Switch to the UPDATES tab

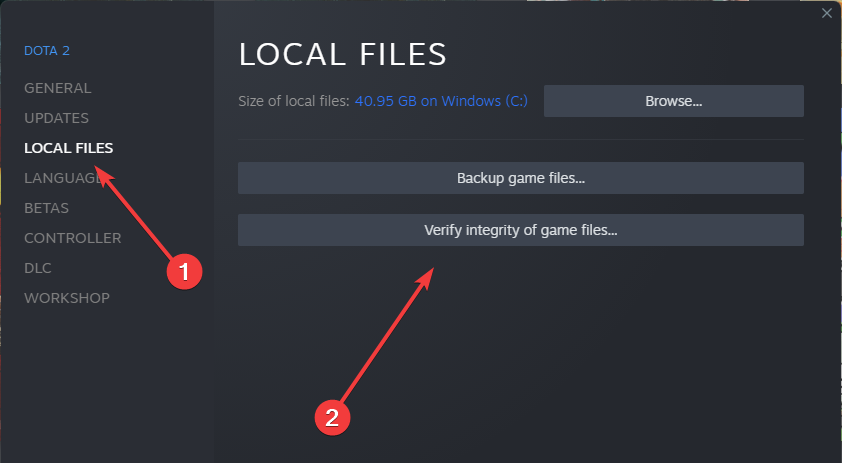(x=57, y=118)
